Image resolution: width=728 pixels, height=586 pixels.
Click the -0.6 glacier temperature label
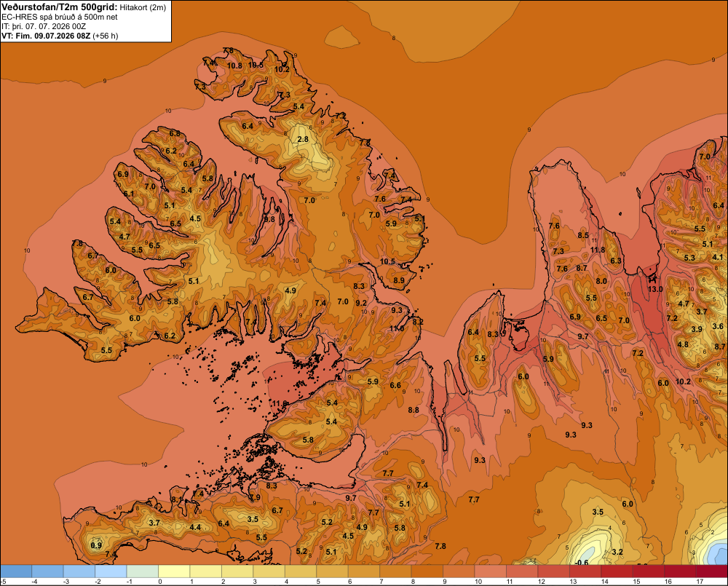[581, 562]
